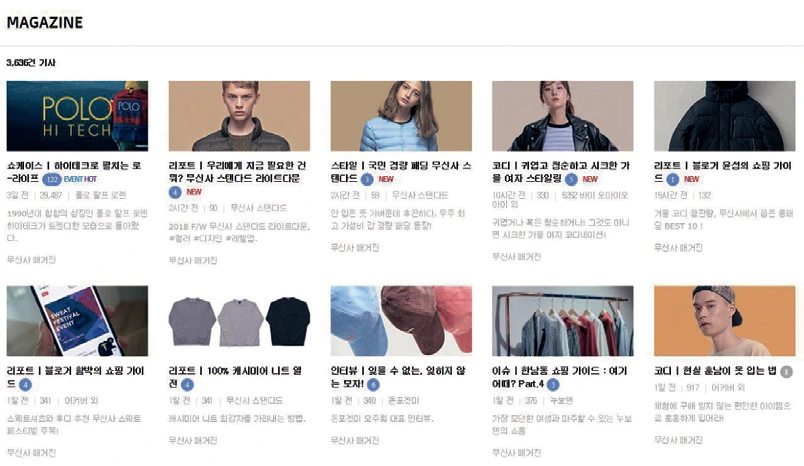
Task: Open the Sweat Festival phone thumbnail
Action: 77,321
